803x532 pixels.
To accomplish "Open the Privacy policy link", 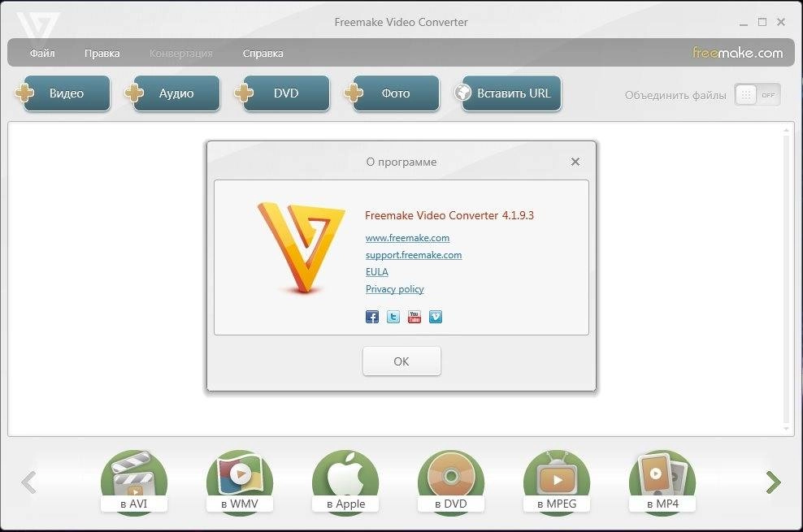I will point(395,289).
